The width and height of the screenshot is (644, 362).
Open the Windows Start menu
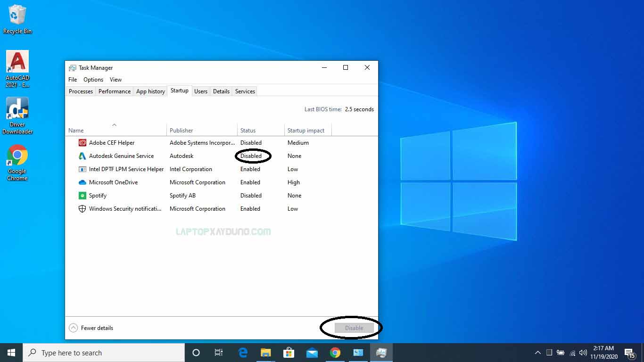coord(11,353)
